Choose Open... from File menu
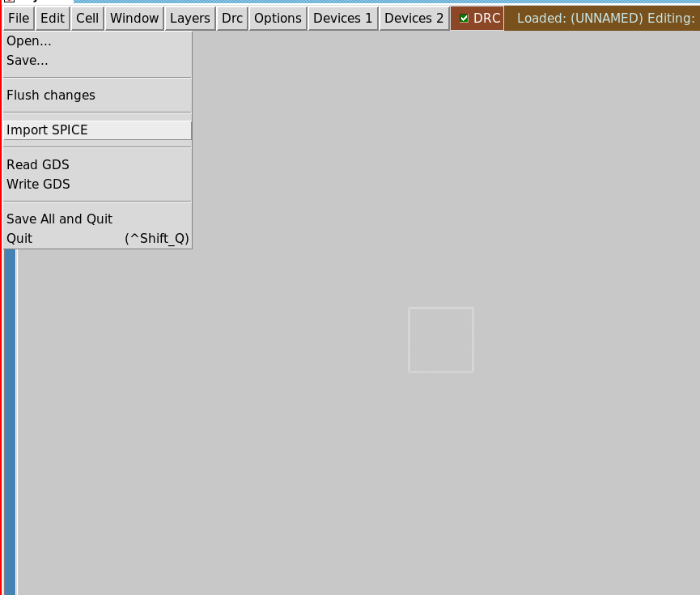Screen dimensions: 700x595 [97, 41]
